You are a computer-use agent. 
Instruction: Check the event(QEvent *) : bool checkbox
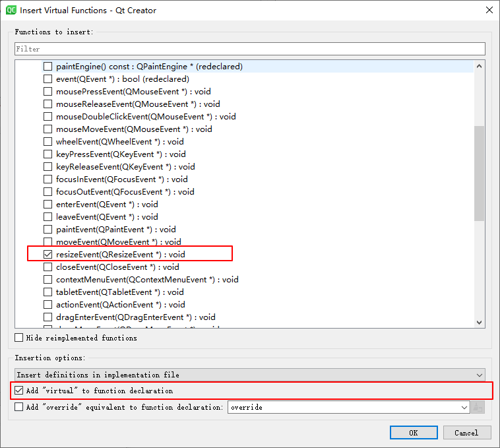click(x=48, y=79)
